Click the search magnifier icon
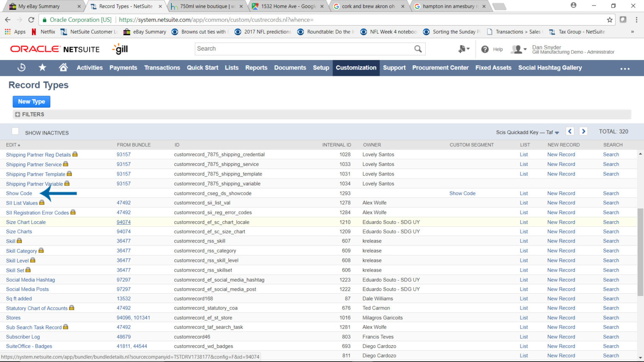Image resolution: width=644 pixels, height=362 pixels. (418, 49)
